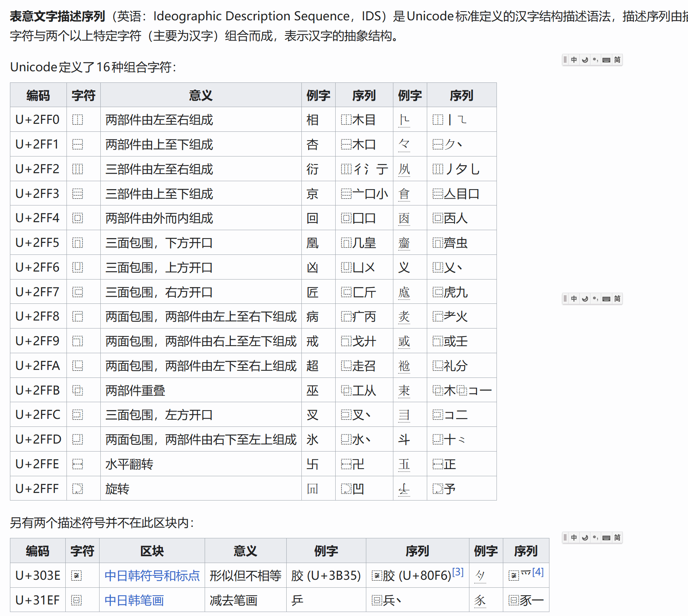Screen dimensions: 688x616
Task: Click the meaning 形似但不相等
Action: (x=246, y=575)
